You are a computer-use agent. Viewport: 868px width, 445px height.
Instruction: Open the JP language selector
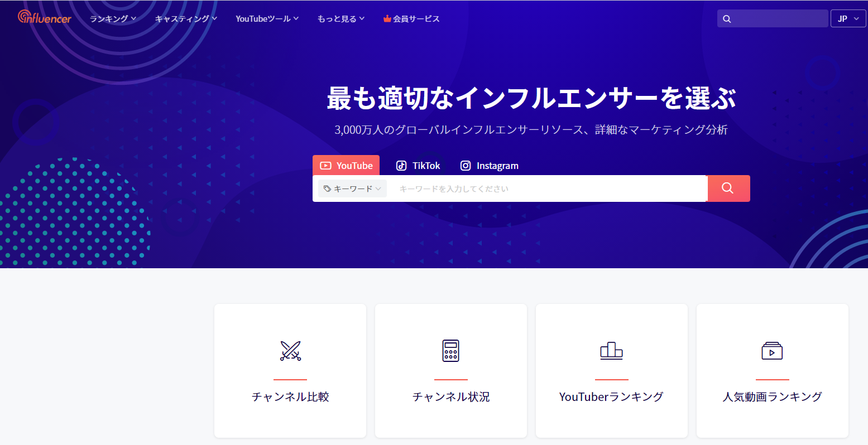pos(848,18)
